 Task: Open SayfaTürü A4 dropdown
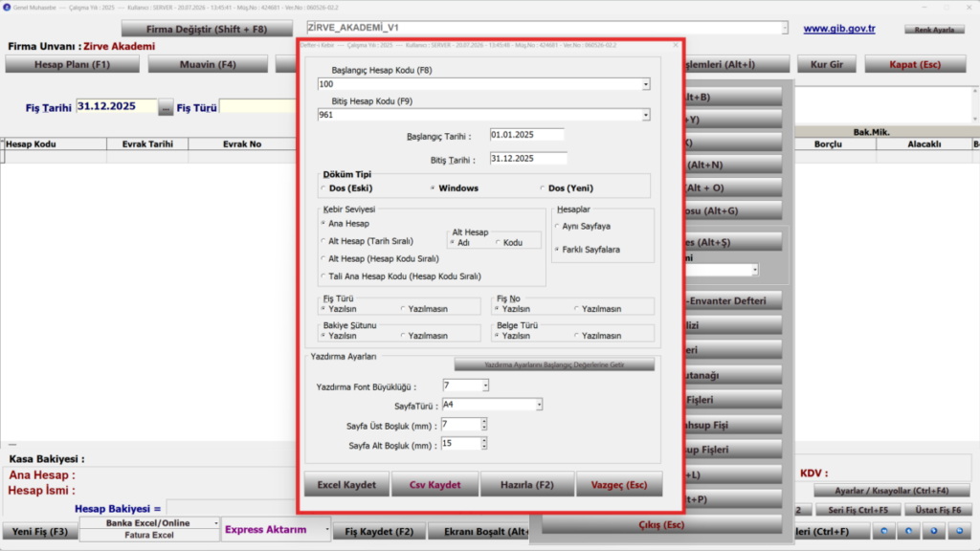pyautogui.click(x=539, y=405)
